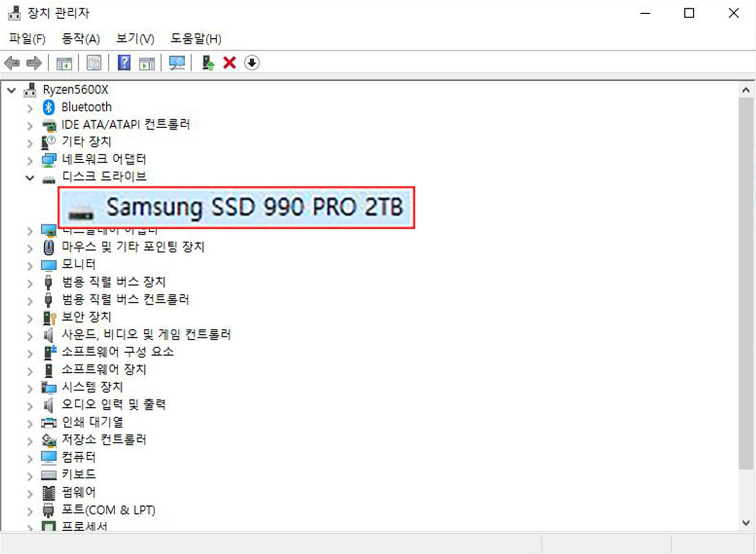
Task: Click the printer icon for 인쇄 대기열
Action: pyautogui.click(x=49, y=423)
